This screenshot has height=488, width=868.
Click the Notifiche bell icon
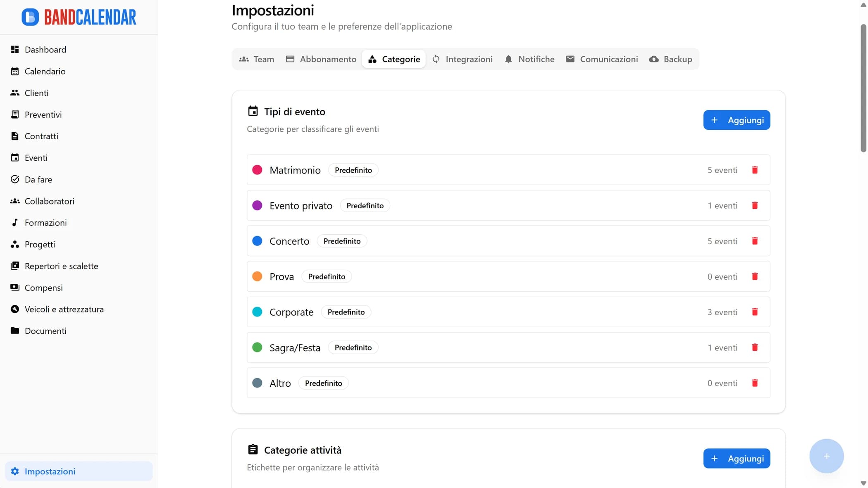coord(508,59)
